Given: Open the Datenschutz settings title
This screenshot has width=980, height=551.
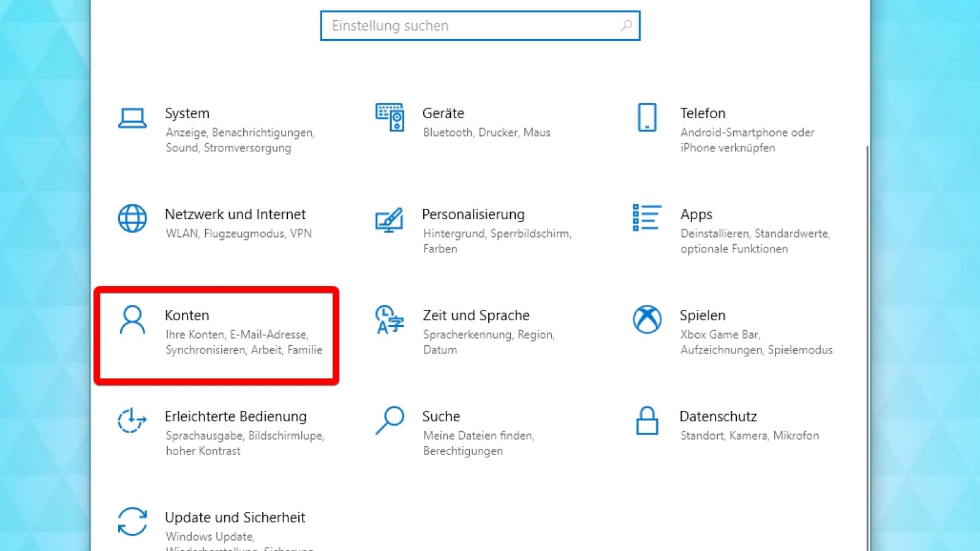Looking at the screenshot, I should (718, 416).
